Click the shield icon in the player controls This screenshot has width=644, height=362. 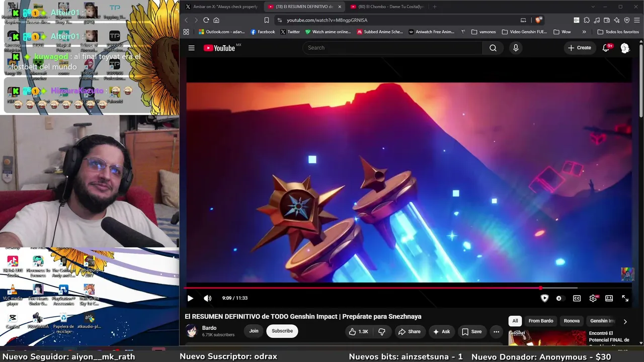click(x=544, y=298)
